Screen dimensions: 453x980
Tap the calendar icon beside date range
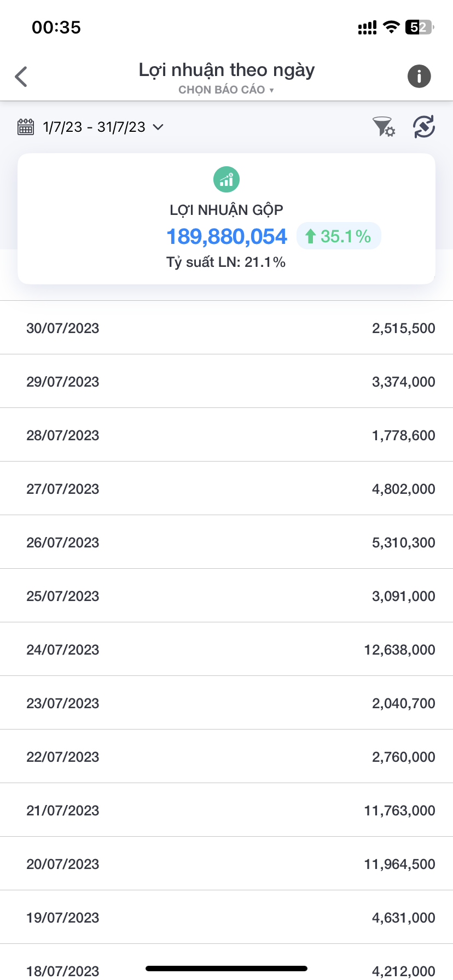[x=26, y=127]
